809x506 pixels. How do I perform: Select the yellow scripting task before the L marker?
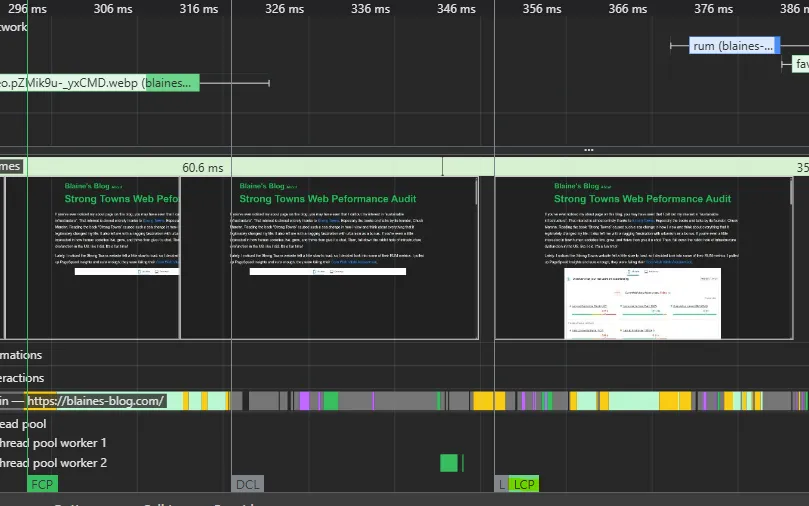click(483, 401)
